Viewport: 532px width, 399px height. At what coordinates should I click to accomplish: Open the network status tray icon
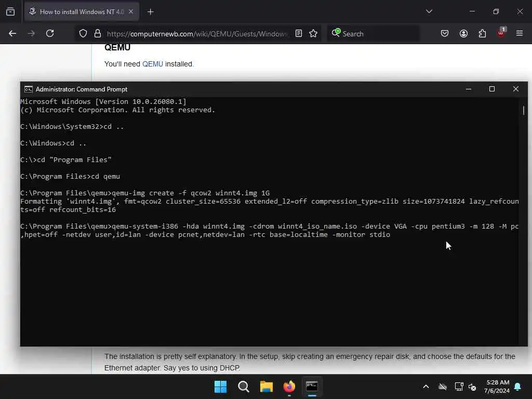tap(459, 387)
